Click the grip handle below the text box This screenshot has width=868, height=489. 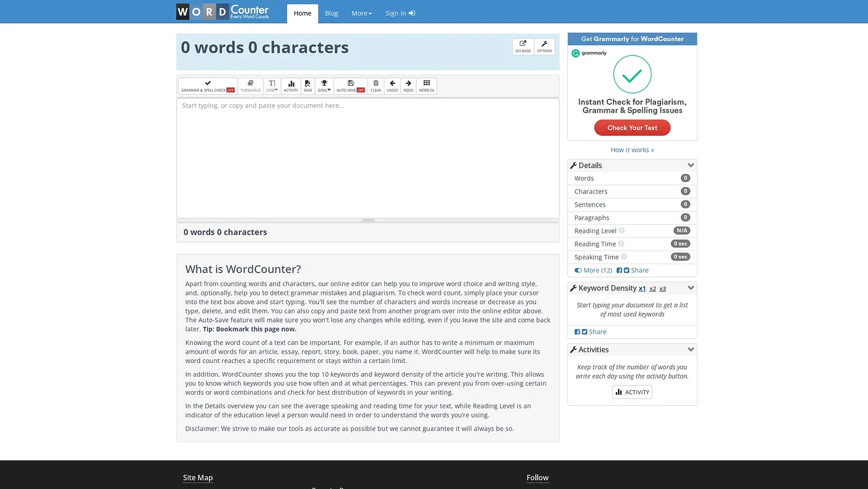click(x=368, y=220)
